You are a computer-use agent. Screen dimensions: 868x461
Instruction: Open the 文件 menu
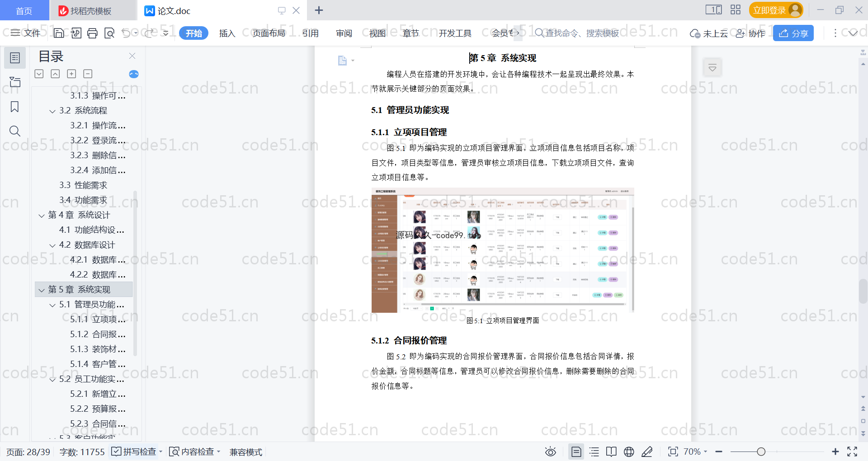pyautogui.click(x=26, y=33)
